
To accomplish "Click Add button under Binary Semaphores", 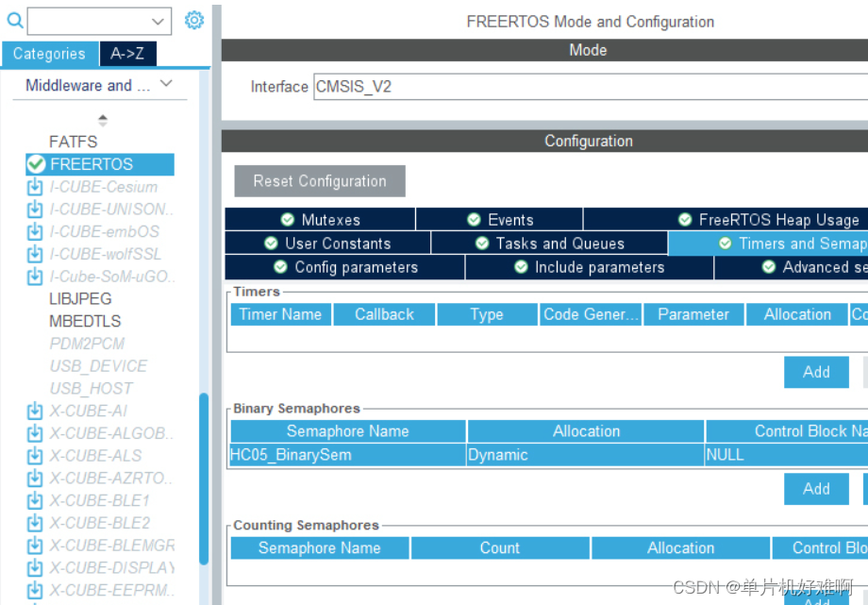I will tap(816, 489).
